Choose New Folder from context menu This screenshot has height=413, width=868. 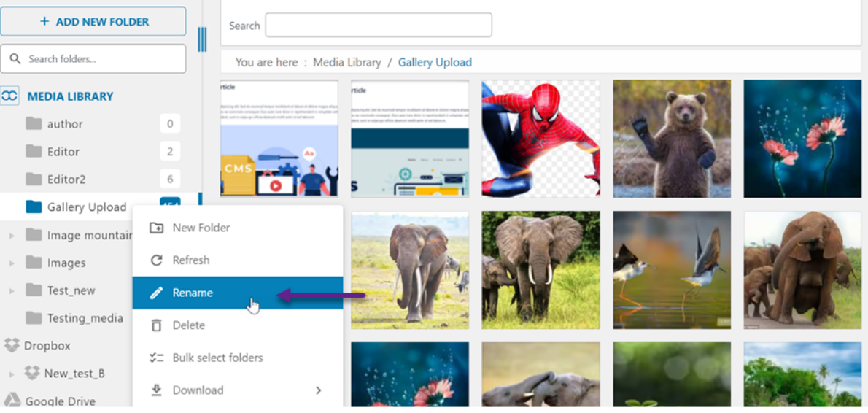(x=238, y=228)
